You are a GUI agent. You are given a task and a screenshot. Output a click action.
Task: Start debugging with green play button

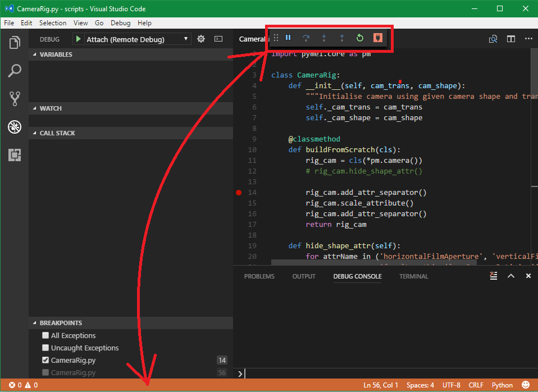click(78, 39)
